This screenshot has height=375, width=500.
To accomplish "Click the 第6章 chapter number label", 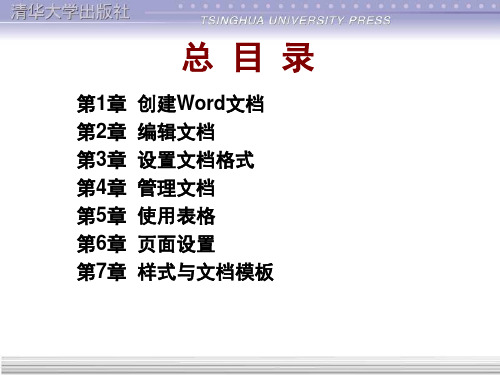I will click(101, 244).
